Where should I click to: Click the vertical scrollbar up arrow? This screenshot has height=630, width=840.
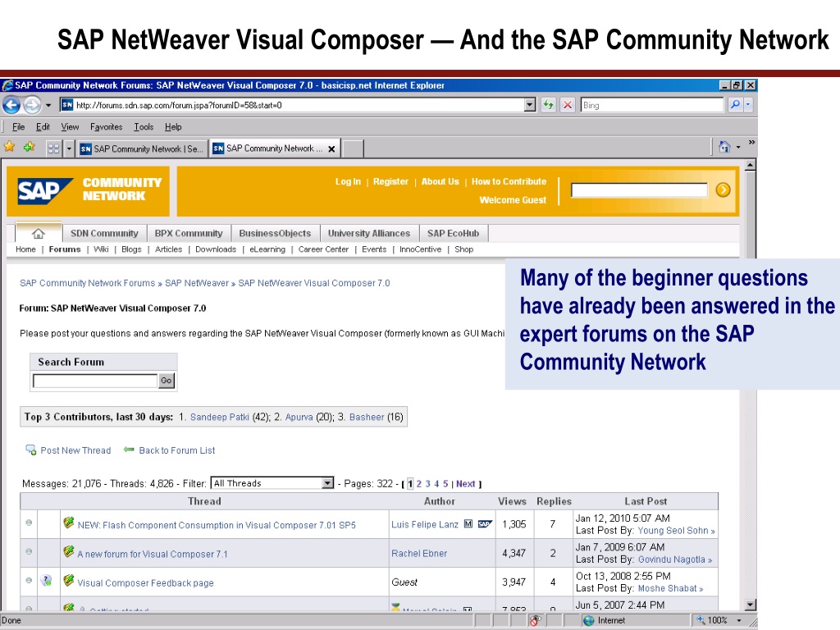click(750, 165)
